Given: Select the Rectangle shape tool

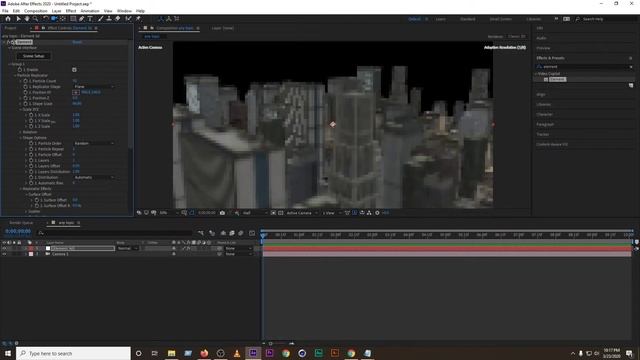Looking at the screenshot, I should (x=73, y=19).
